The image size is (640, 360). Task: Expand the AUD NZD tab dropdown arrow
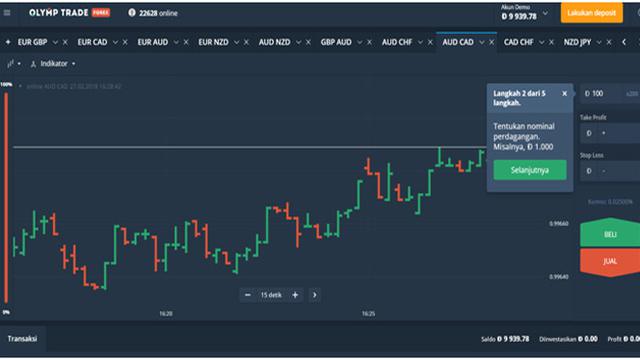click(298, 42)
